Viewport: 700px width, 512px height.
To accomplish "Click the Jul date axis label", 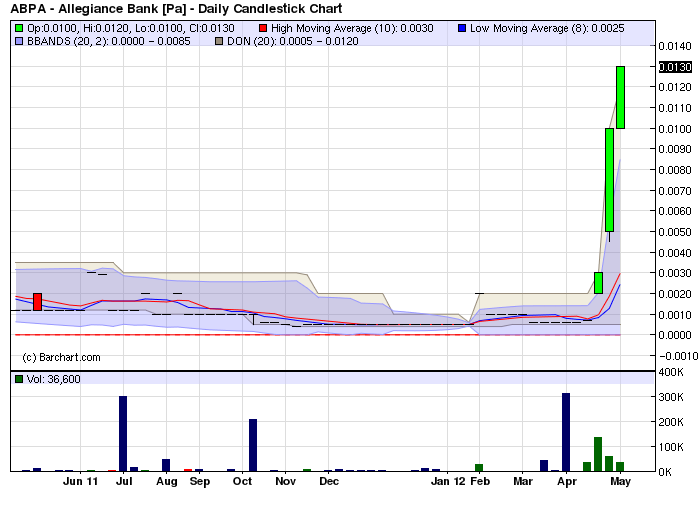I will point(124,481).
